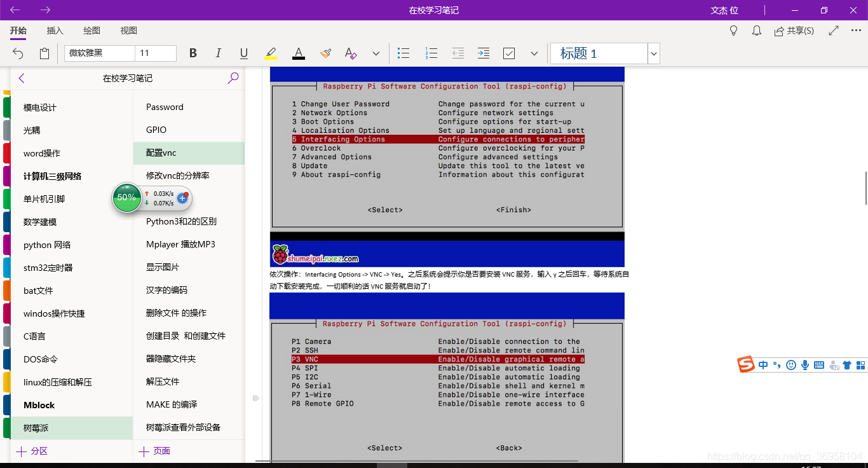This screenshot has height=468, width=868.
Task: Open the 配置vnc page
Action: pos(189,153)
